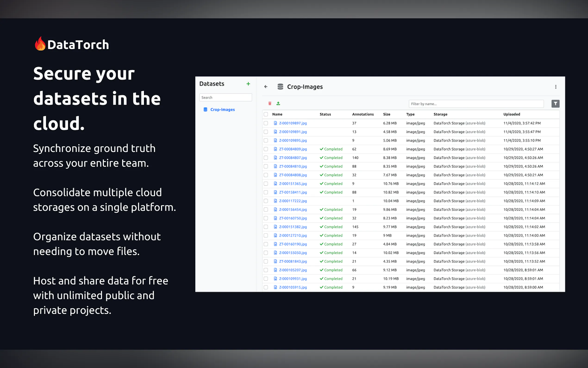The image size is (588, 368).
Task: Click the Datasets sidebar heading
Action: tap(212, 84)
